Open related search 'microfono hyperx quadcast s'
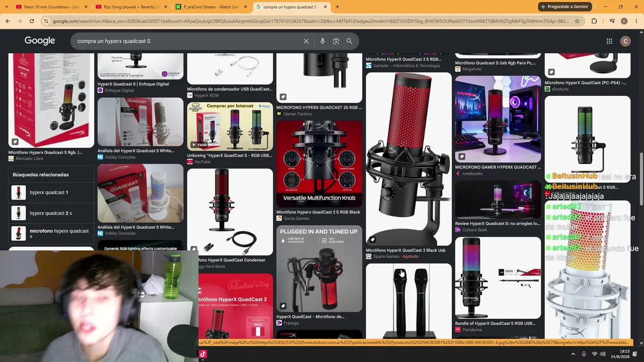This screenshot has width=644, height=362. [51, 234]
